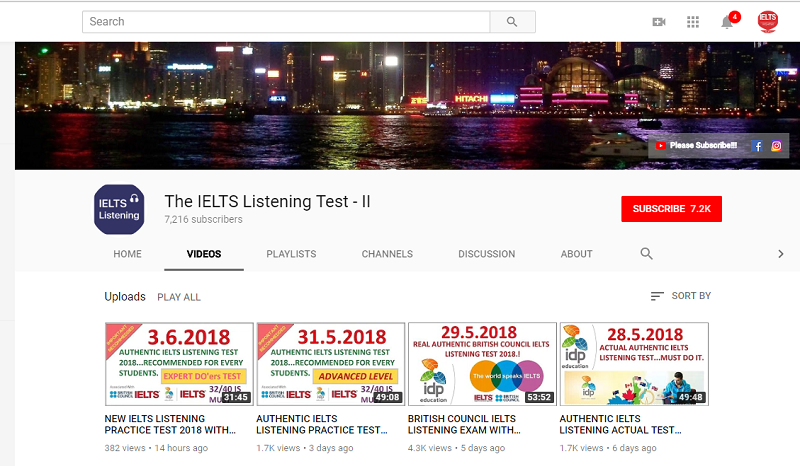The width and height of the screenshot is (800, 466).
Task: Open the notifications bell
Action: (x=728, y=22)
